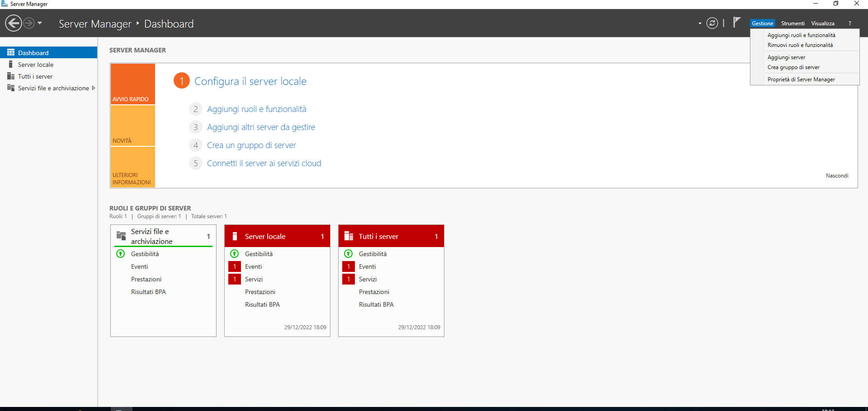This screenshot has width=868, height=411.
Task: Click the step 2 number circle
Action: click(x=195, y=109)
